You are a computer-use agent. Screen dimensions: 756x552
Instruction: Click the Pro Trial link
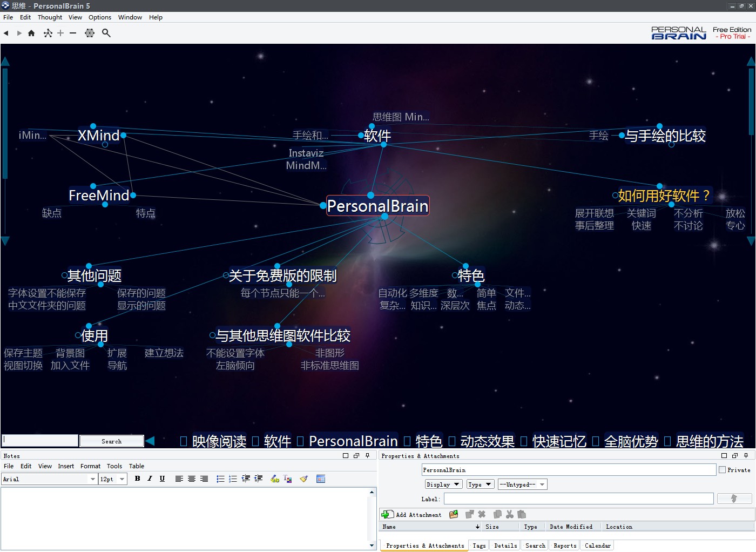[x=732, y=37]
